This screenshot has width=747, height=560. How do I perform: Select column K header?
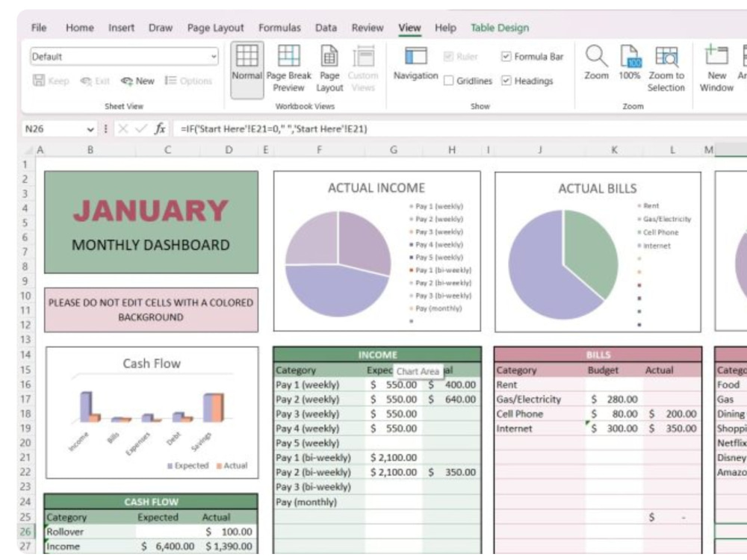pos(615,150)
